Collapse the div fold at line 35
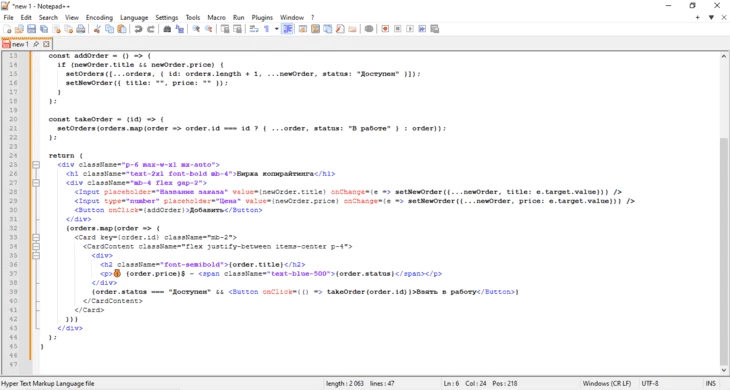This screenshot has height=390, width=730. click(36, 256)
